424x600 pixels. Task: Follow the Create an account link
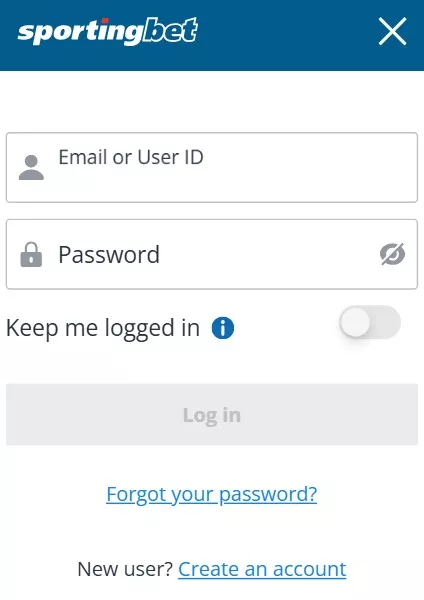(262, 569)
